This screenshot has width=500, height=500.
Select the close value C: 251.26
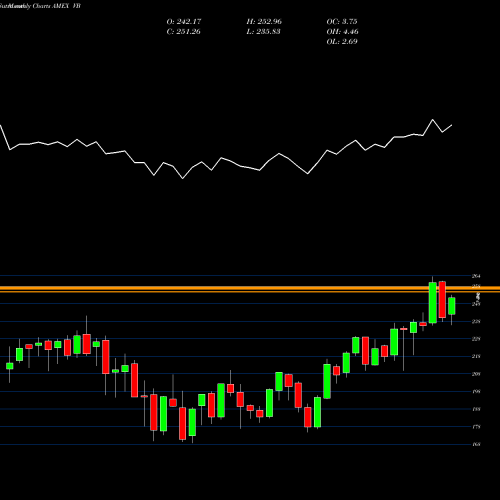pos(183,32)
